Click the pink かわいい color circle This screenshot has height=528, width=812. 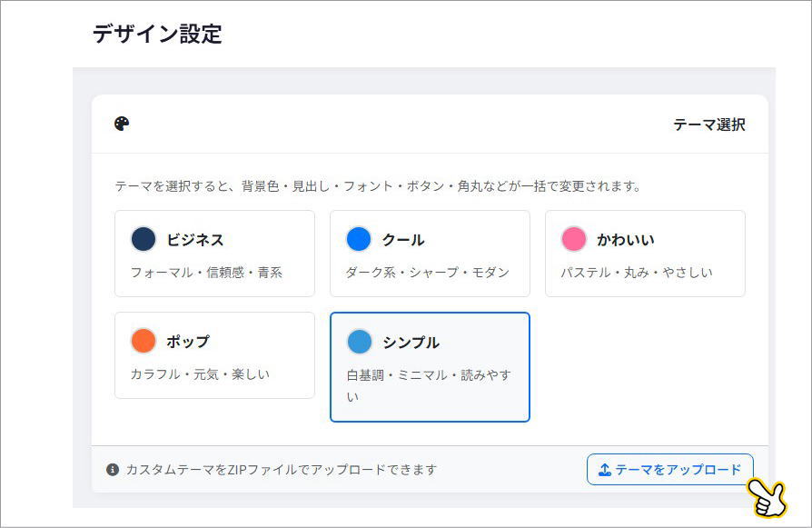point(574,240)
